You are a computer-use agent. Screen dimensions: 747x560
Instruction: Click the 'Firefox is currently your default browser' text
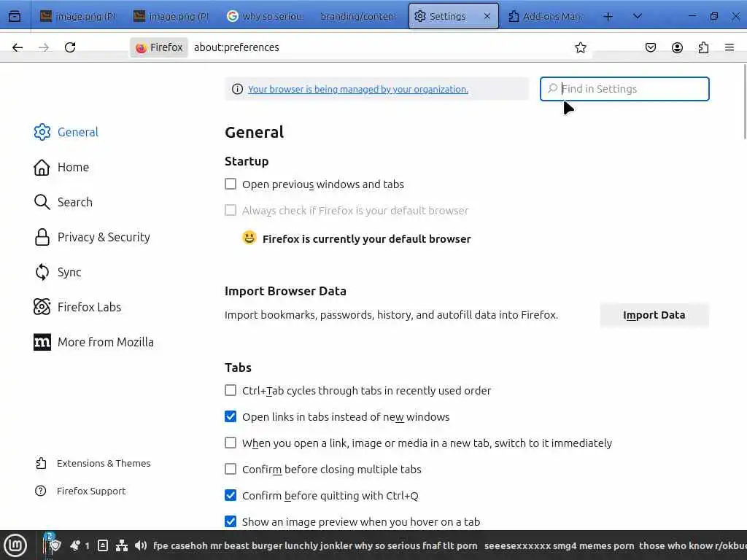click(366, 238)
